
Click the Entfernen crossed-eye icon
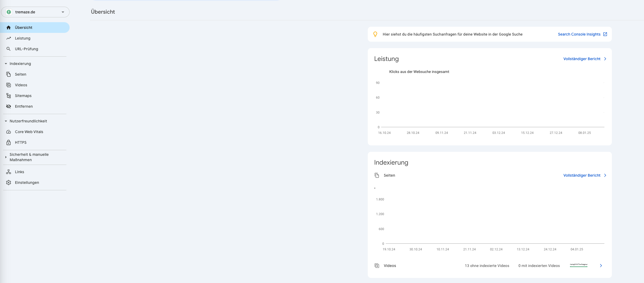9,106
